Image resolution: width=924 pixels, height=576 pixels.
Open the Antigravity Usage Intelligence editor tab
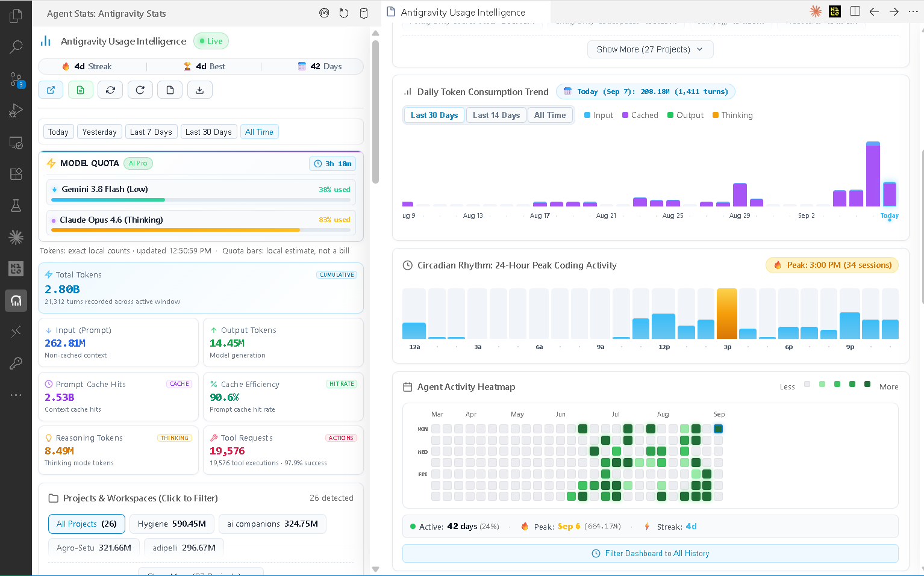click(x=465, y=12)
